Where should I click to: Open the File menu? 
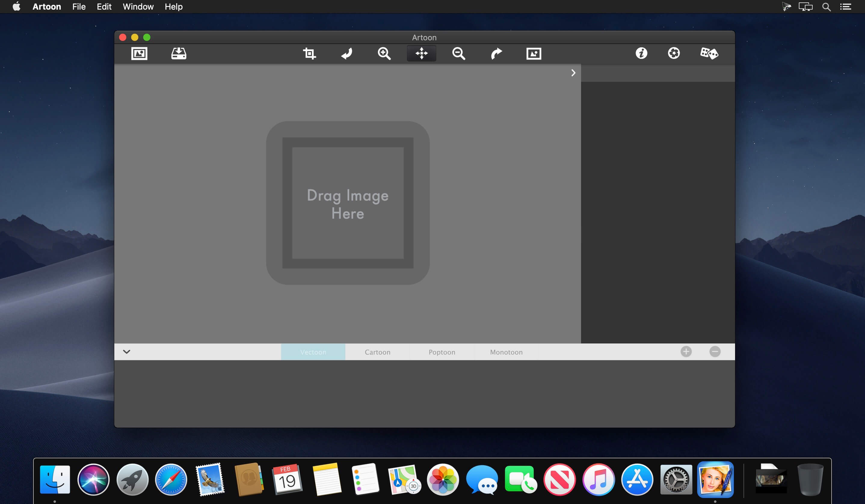click(x=78, y=7)
